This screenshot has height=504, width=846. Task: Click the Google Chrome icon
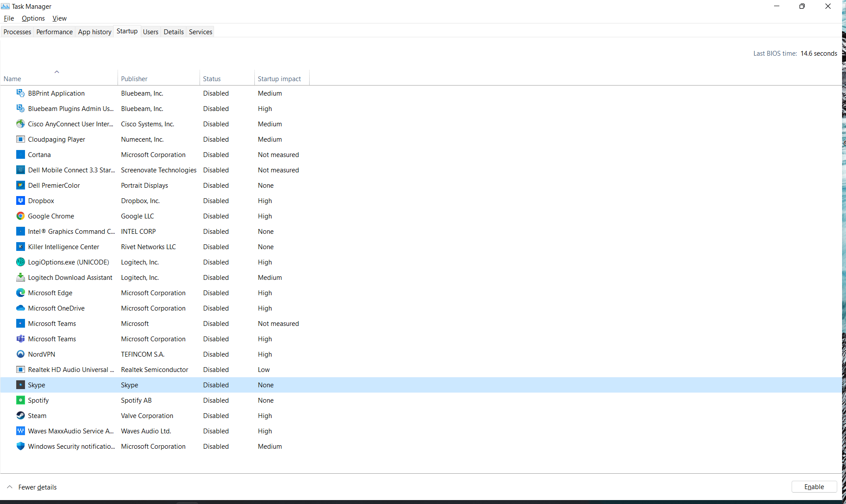click(x=20, y=216)
